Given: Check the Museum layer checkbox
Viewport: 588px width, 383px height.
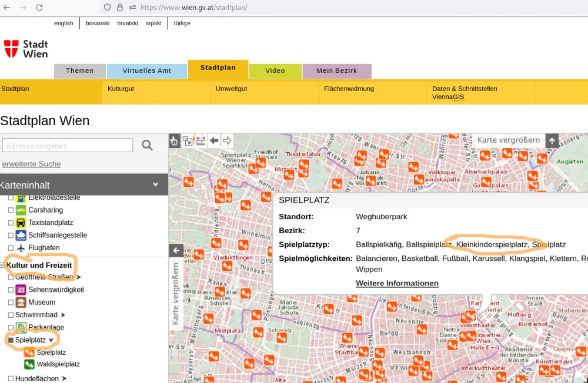Looking at the screenshot, I should coord(11,303).
